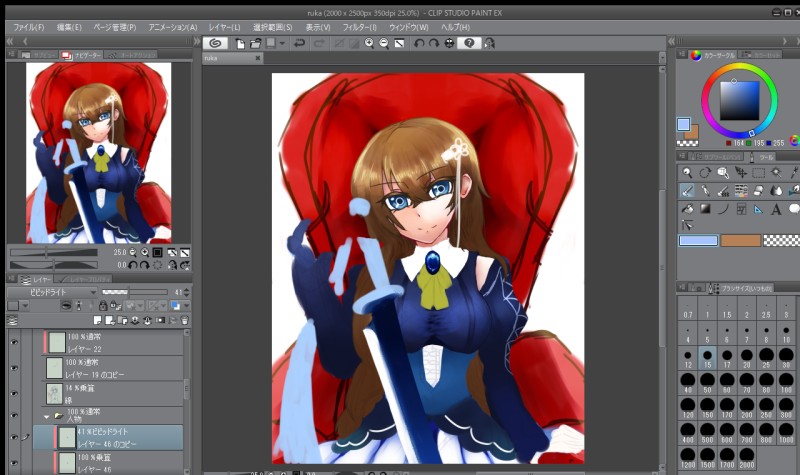Toggle clip to layer below icon
Viewport: 800px width, 475px height.
click(x=66, y=306)
